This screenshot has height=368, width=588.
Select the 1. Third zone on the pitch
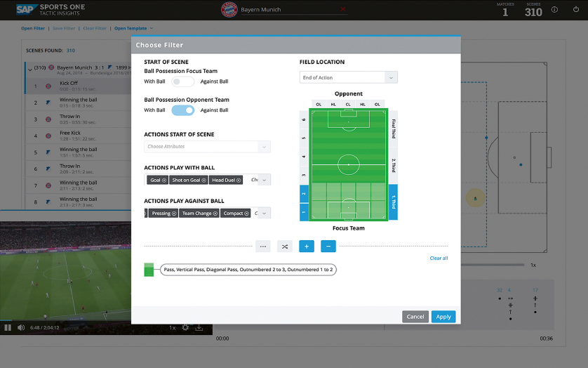click(393, 203)
